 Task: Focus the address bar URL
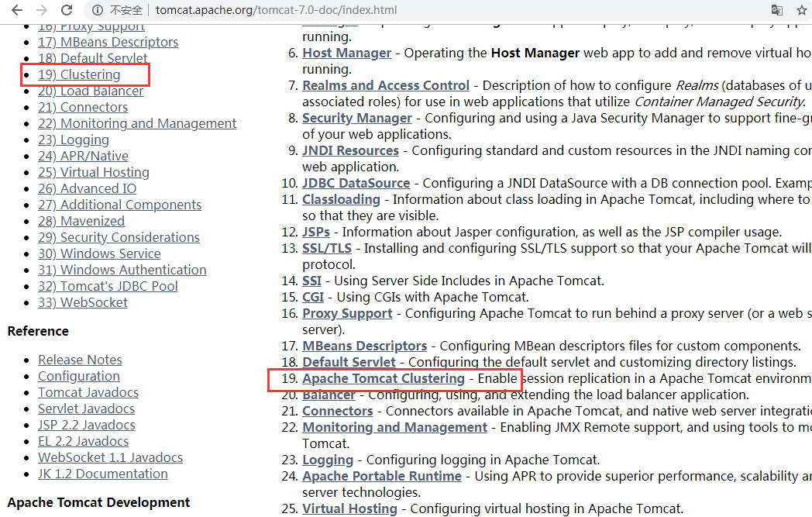[276, 10]
